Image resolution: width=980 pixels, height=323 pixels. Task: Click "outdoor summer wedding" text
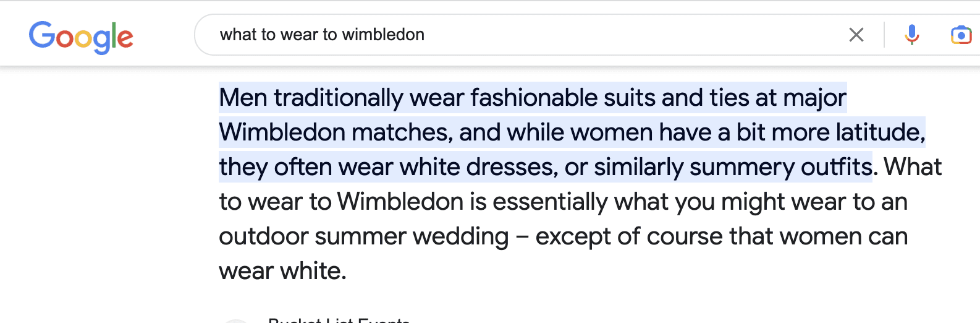tap(363, 236)
